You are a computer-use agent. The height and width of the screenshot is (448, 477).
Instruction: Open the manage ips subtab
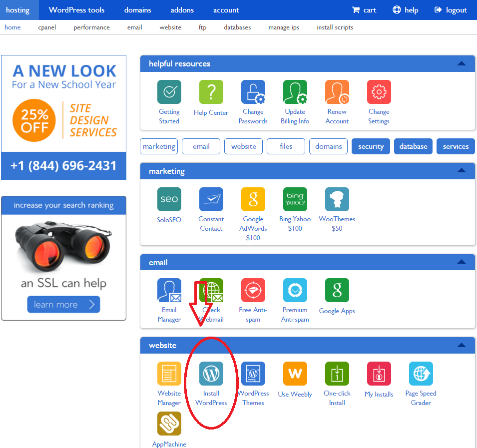tap(284, 27)
